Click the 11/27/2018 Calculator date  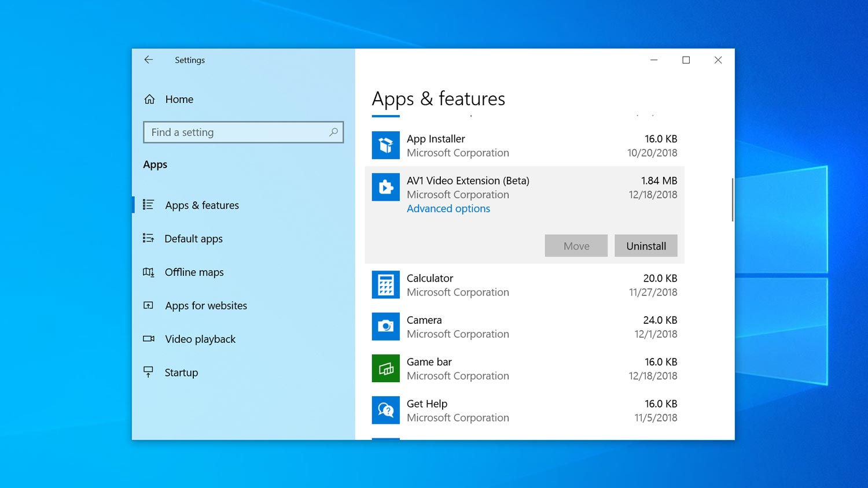point(653,293)
